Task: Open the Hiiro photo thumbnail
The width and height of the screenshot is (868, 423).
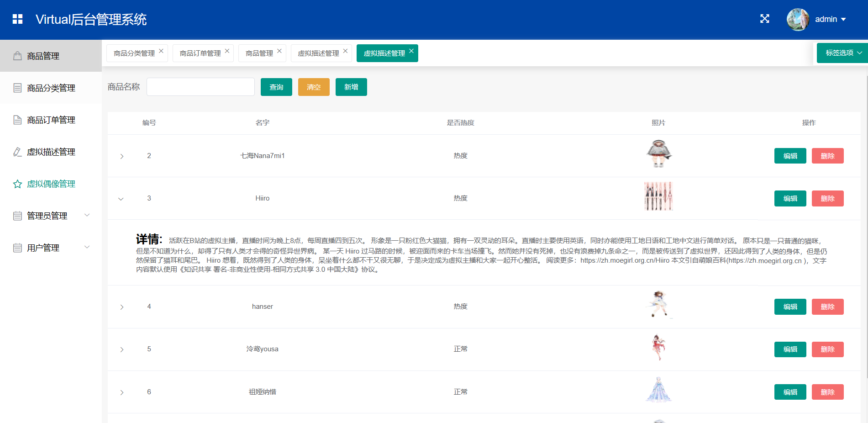Action: (x=658, y=196)
